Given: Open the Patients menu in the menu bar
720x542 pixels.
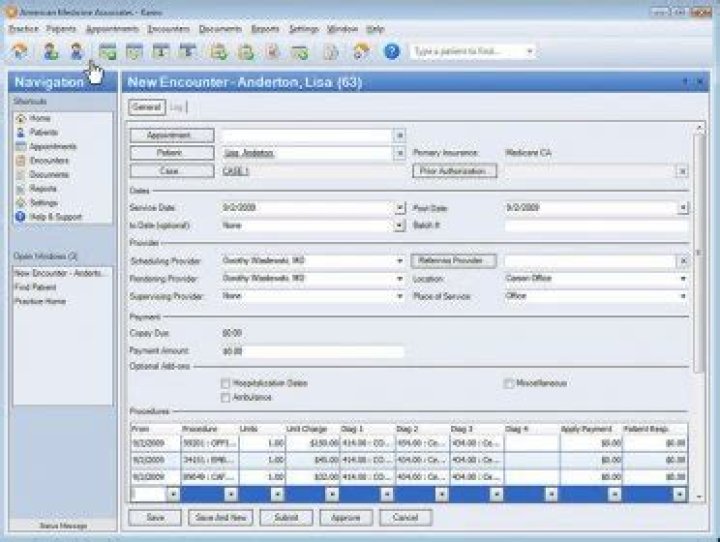Looking at the screenshot, I should [x=61, y=29].
